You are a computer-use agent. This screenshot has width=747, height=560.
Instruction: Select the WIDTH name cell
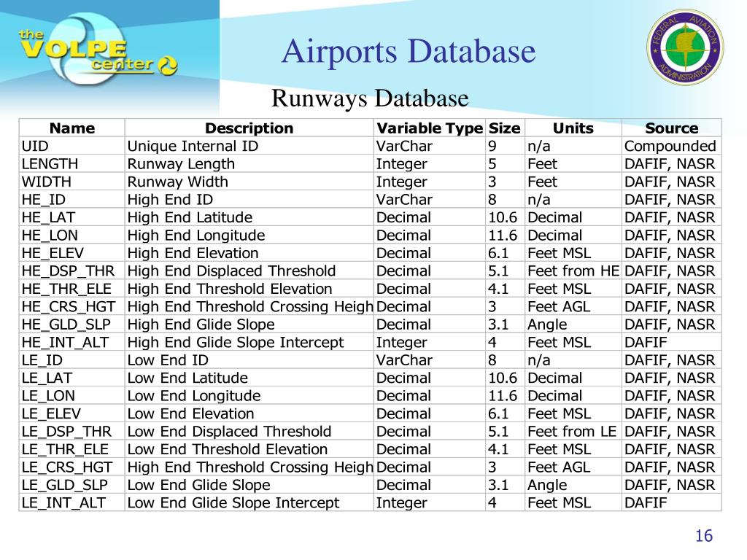coord(72,182)
